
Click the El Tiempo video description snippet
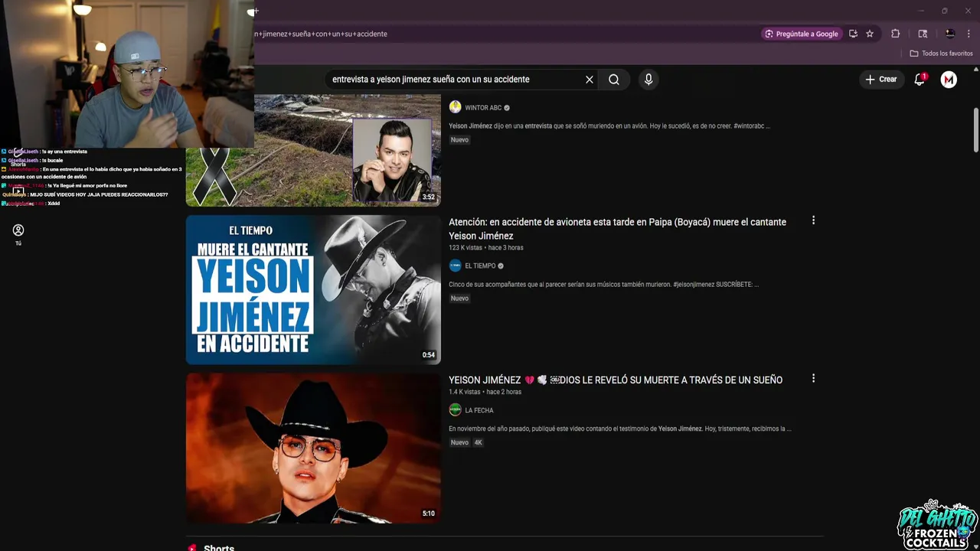tap(603, 285)
